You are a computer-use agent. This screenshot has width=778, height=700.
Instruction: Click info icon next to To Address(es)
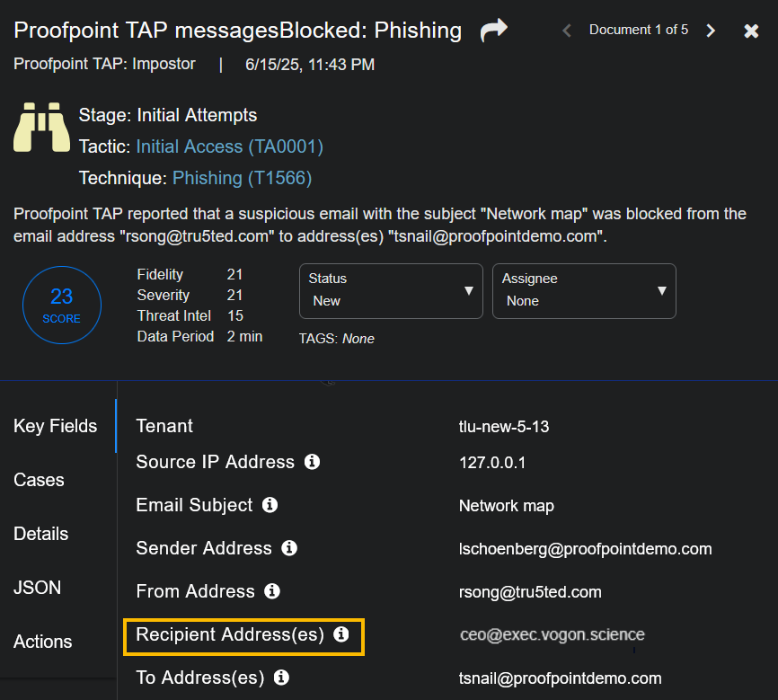click(x=281, y=678)
